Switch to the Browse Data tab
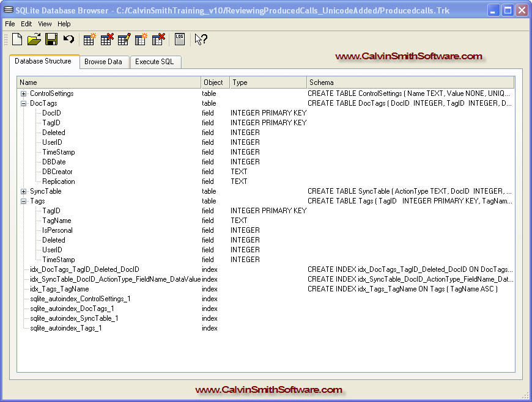Image resolution: width=532 pixels, height=402 pixels. pos(103,62)
